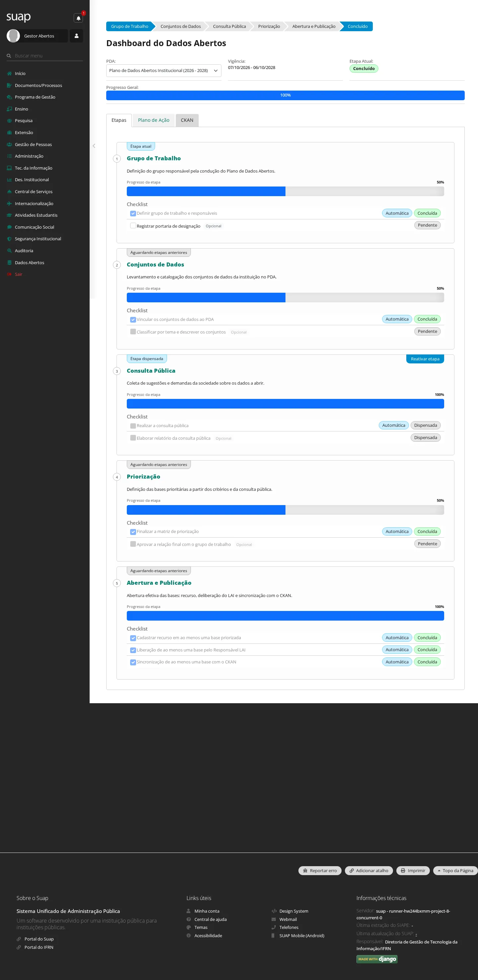Toggle checkbox Vincular os conjuntos de dados ao PDA
The width and height of the screenshot is (478, 980).
pos(133,320)
